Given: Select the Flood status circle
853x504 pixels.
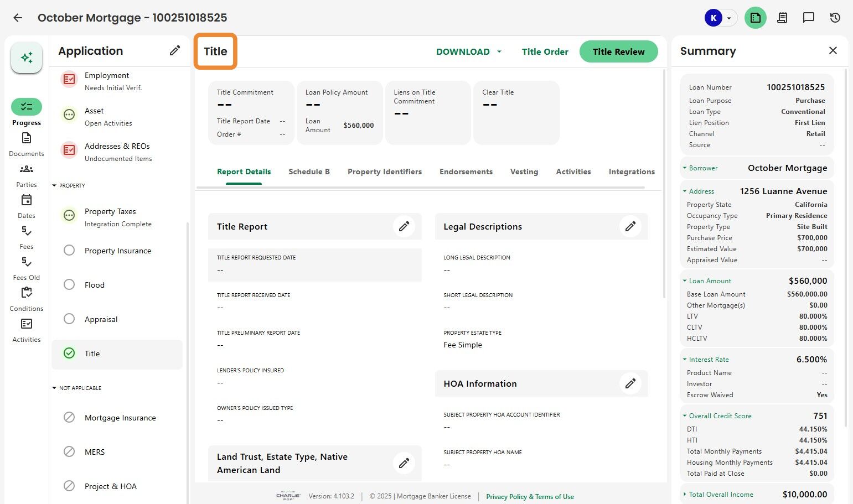Looking at the screenshot, I should pyautogui.click(x=69, y=285).
